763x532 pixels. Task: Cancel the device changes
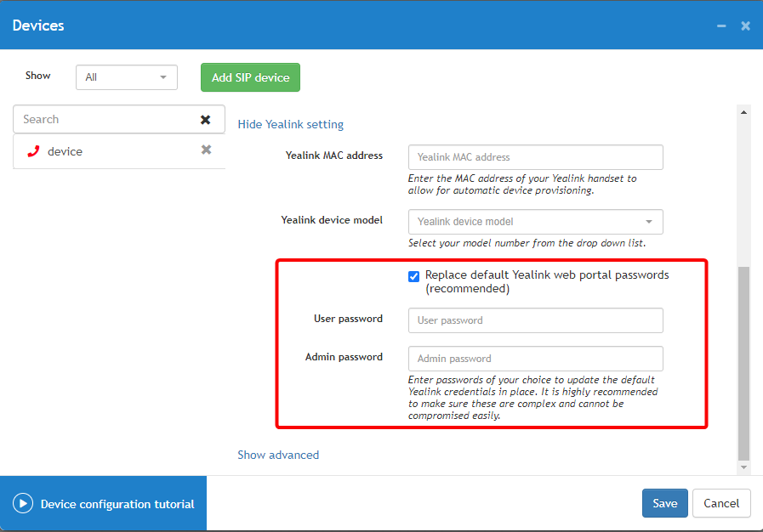[x=721, y=503]
